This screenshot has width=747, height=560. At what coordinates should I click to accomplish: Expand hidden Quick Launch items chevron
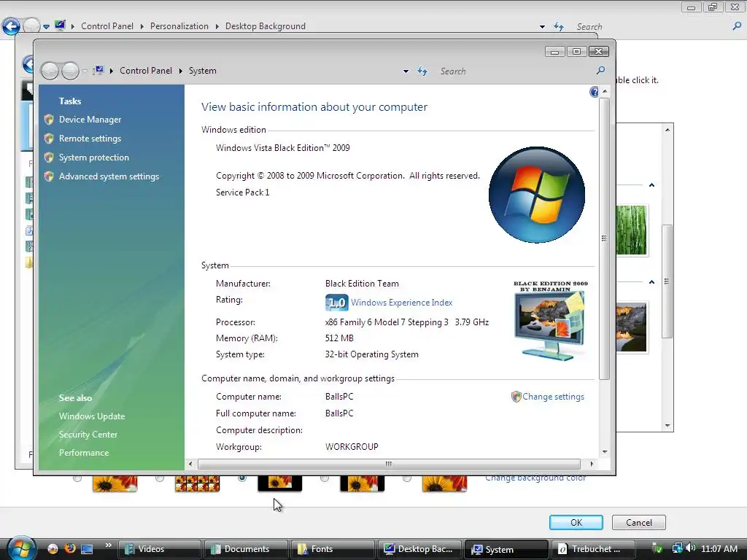[108, 545]
